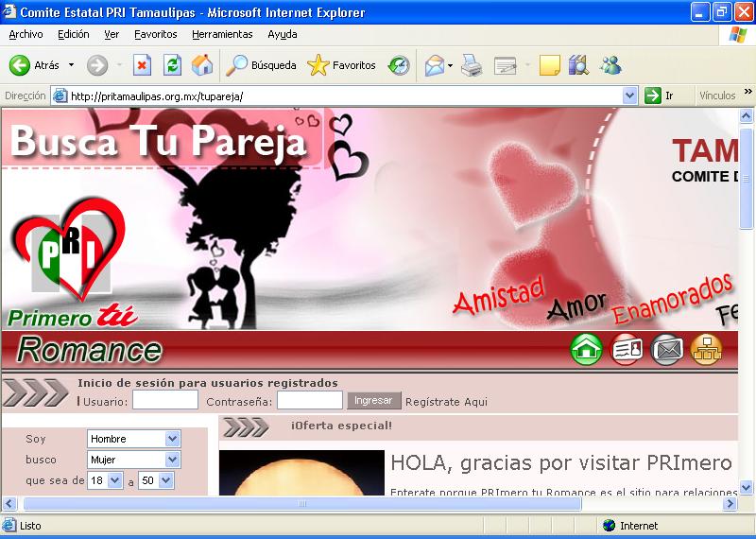
Task: Expand the address bar history dropdown
Action: point(629,96)
